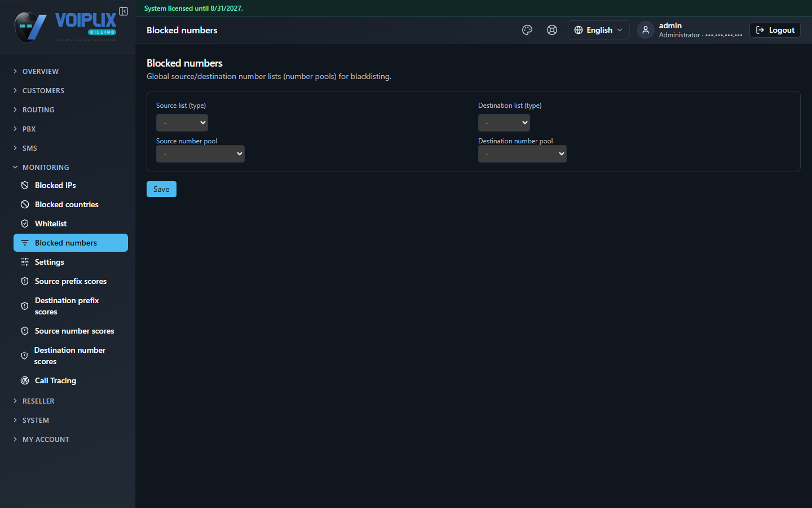Image resolution: width=812 pixels, height=508 pixels.
Task: Click the admin user avatar icon
Action: click(x=646, y=30)
